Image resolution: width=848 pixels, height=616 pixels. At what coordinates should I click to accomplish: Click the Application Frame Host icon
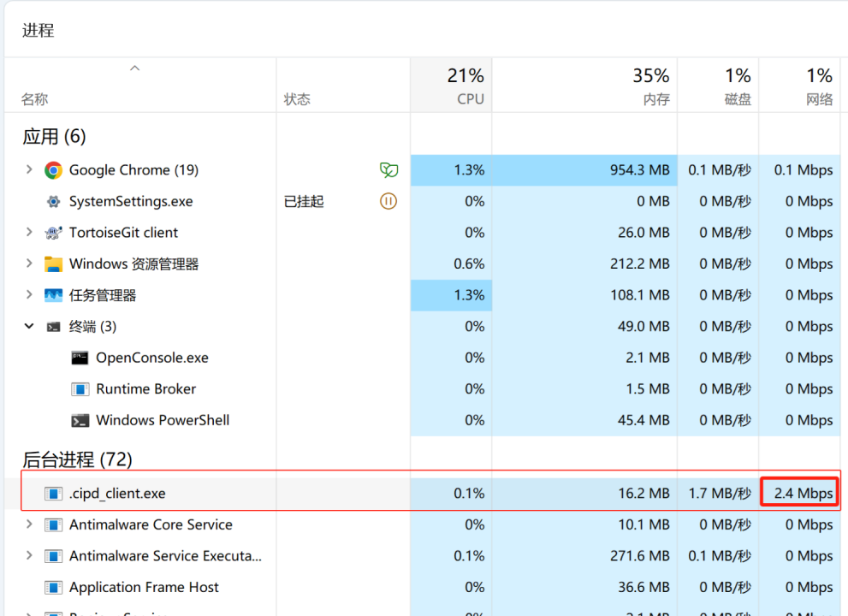pos(53,587)
